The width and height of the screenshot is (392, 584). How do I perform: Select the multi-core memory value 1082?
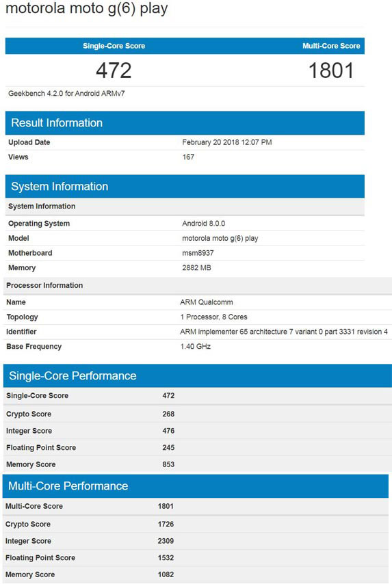point(166,574)
